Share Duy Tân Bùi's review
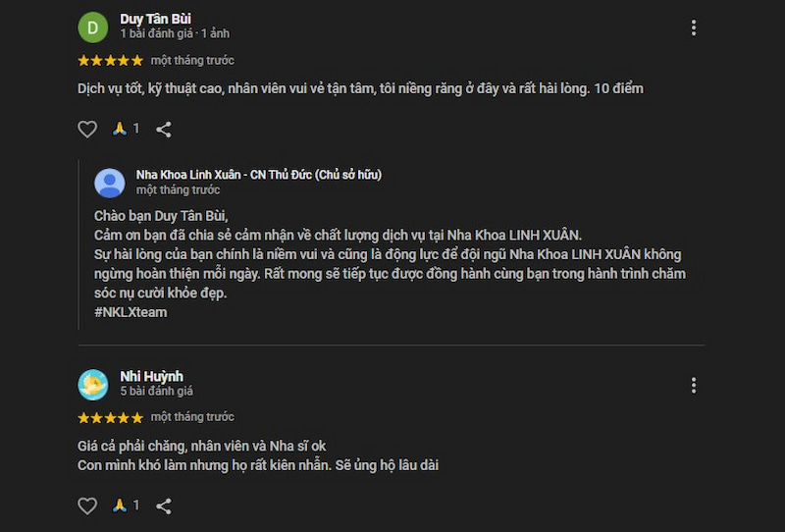This screenshot has height=532, width=785. click(x=164, y=129)
